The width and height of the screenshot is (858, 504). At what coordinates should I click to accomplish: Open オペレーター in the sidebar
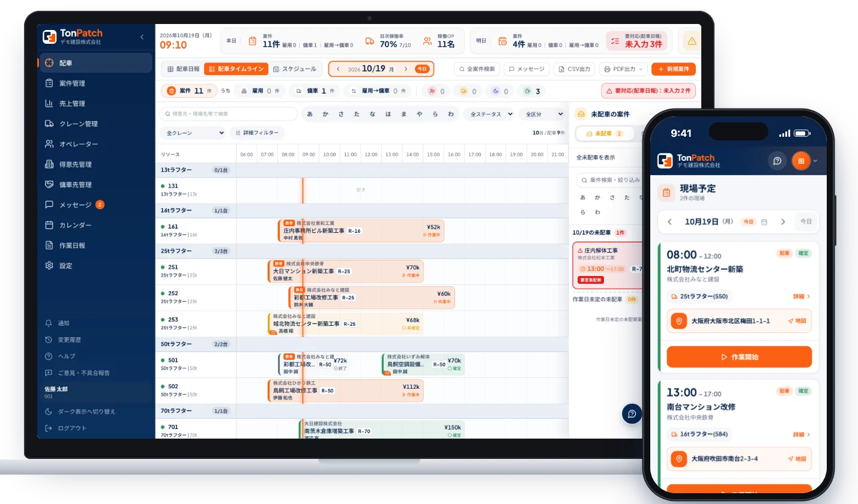point(96,144)
